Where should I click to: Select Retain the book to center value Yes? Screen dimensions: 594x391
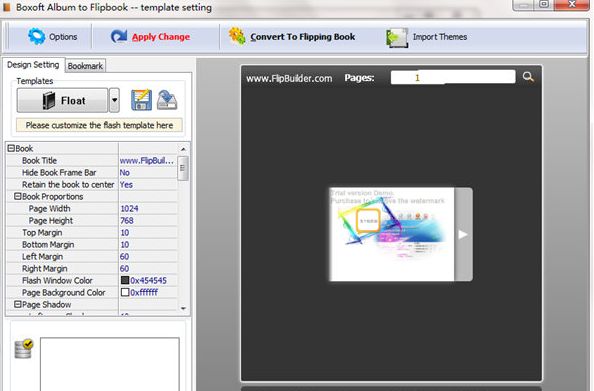click(148, 185)
